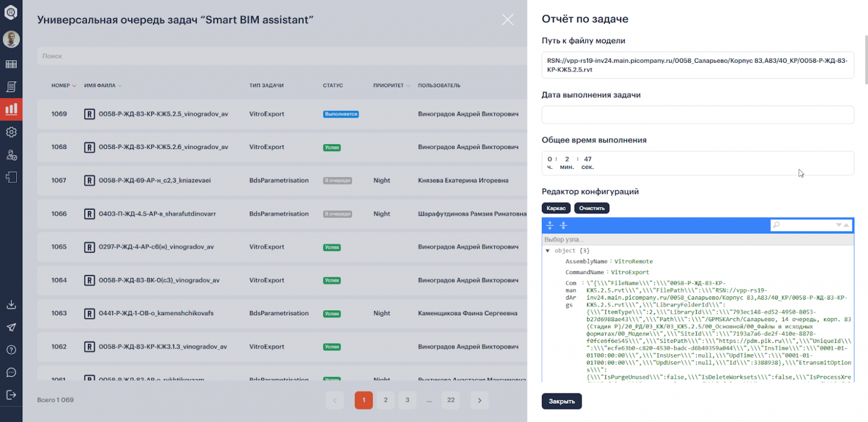
Task: Open help via the question mark icon
Action: tap(11, 350)
